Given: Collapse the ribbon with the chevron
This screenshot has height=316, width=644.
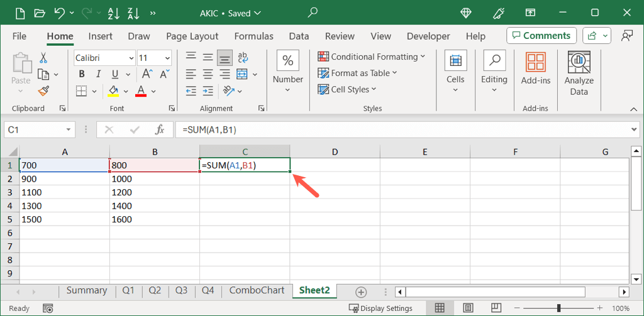Looking at the screenshot, I should [x=633, y=109].
